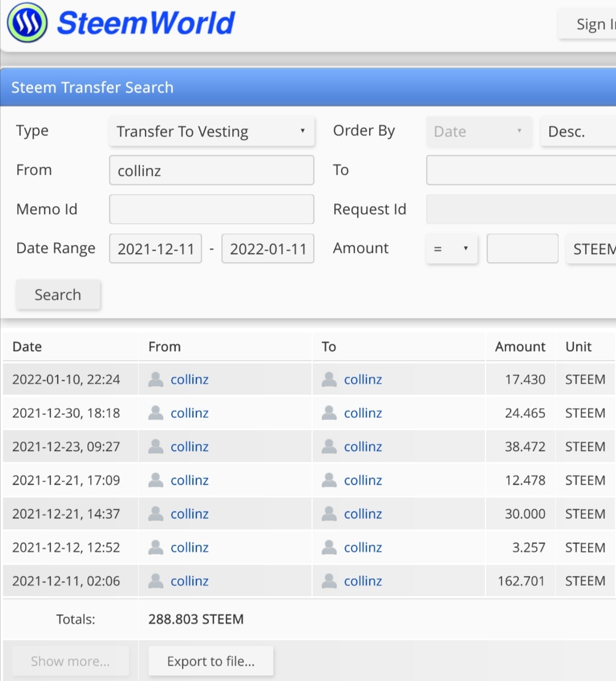616x681 pixels.
Task: Click the Unit column header
Action: coord(578,346)
